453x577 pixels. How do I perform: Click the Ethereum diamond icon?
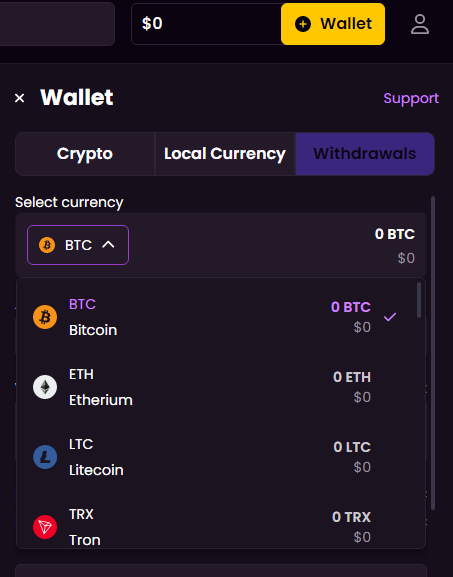point(45,387)
